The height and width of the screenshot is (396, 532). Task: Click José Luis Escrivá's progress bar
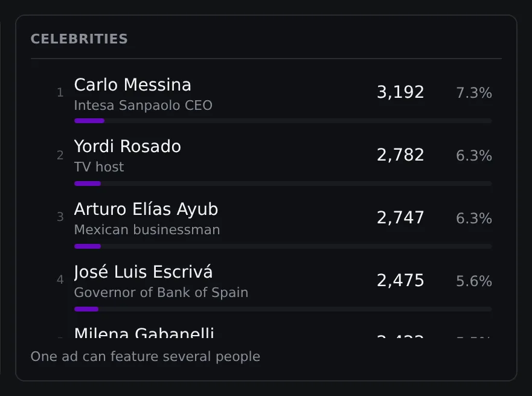pos(283,309)
